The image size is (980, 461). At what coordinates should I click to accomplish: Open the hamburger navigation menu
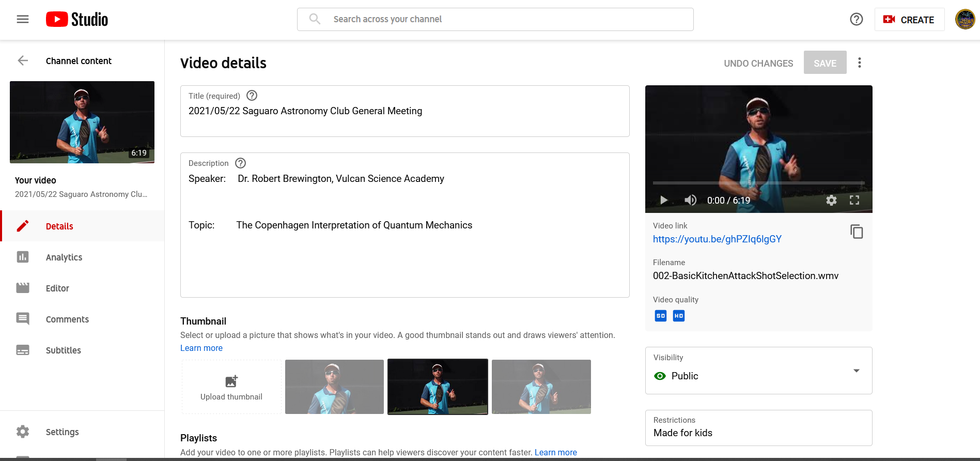pos(23,19)
